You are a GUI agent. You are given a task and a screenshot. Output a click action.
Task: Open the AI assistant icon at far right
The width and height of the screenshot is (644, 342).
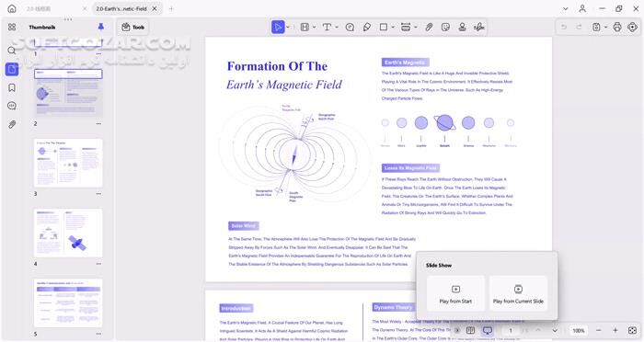click(633, 27)
